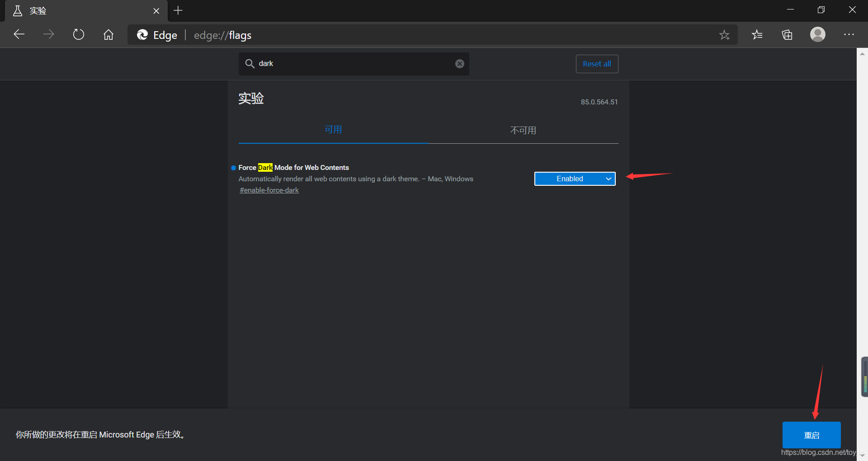Image resolution: width=868 pixels, height=461 pixels.
Task: Click the search magnifier icon
Action: (250, 64)
